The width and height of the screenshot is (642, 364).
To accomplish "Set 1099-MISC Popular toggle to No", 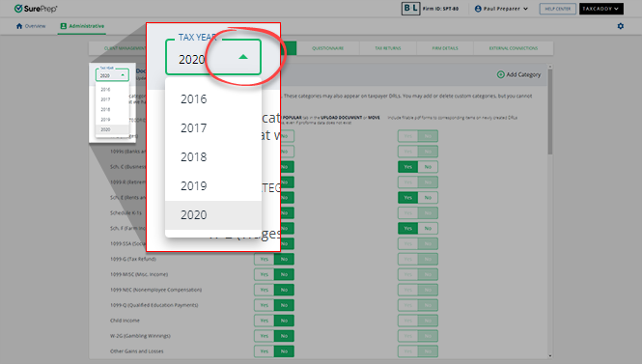I will pos(284,274).
